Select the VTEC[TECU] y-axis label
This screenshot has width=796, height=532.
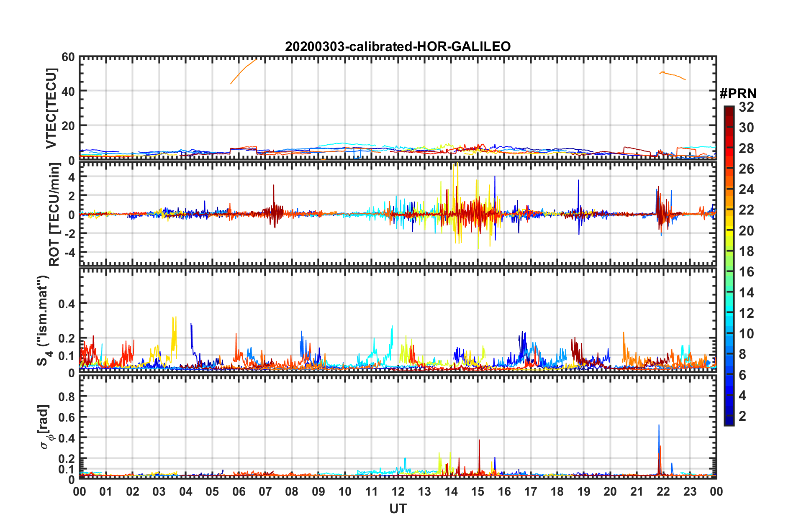(51, 108)
